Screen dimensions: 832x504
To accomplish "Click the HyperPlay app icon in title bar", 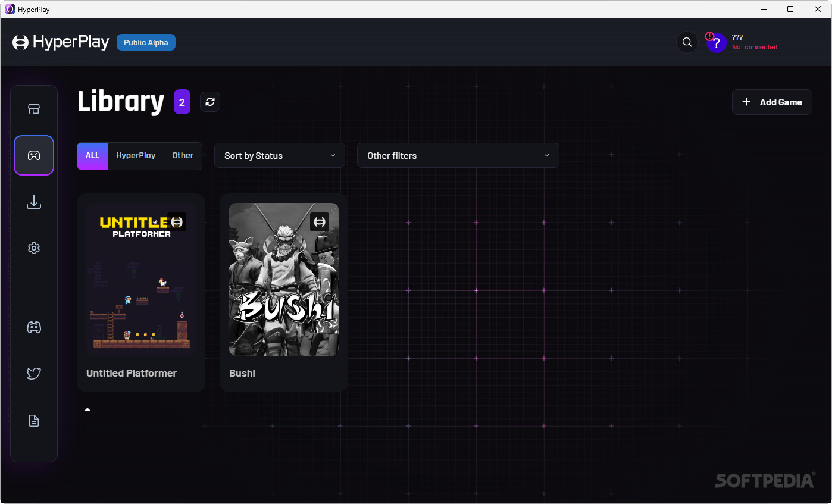I will 10,9.
